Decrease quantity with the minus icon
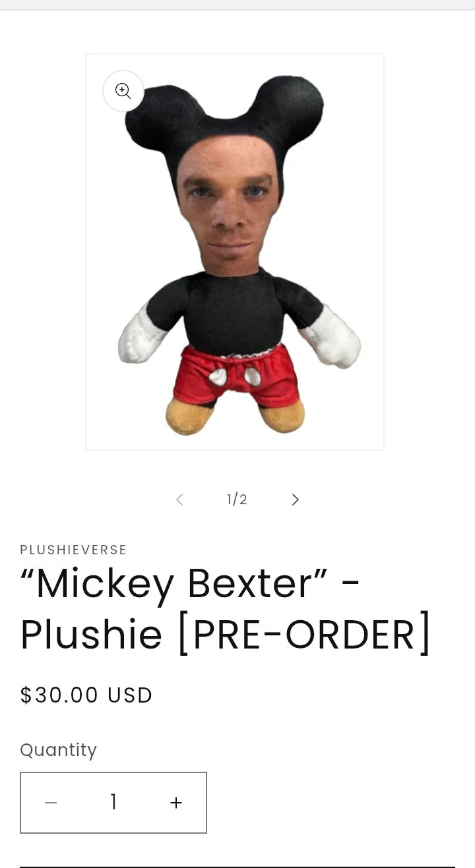475x868 pixels. 51,802
